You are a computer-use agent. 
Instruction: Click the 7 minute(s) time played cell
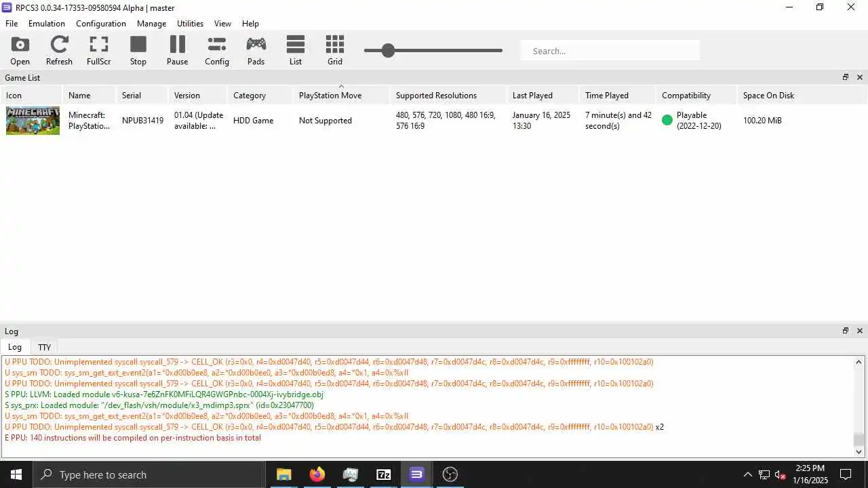click(618, 121)
